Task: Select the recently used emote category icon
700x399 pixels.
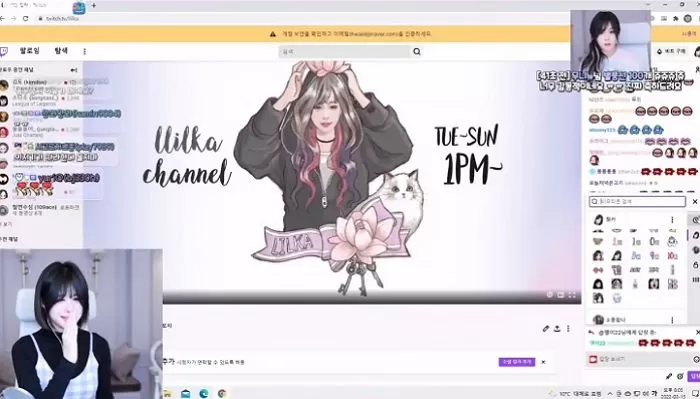Action: coord(696,220)
